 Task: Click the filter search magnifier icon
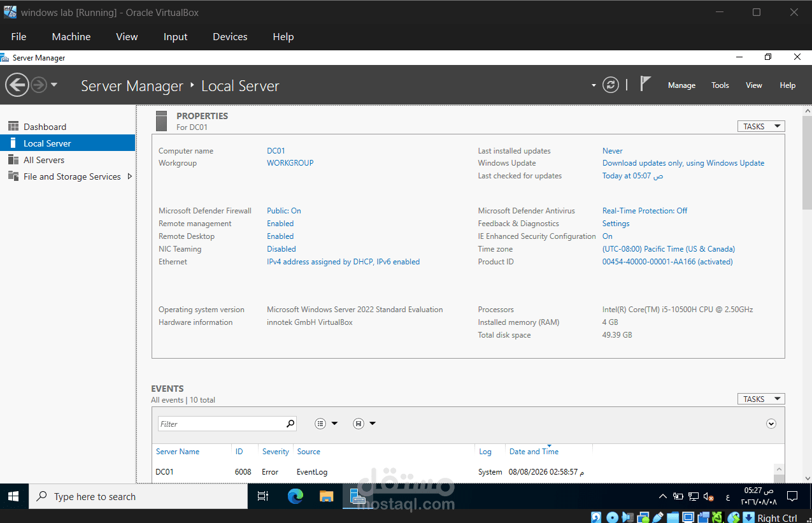tap(290, 424)
